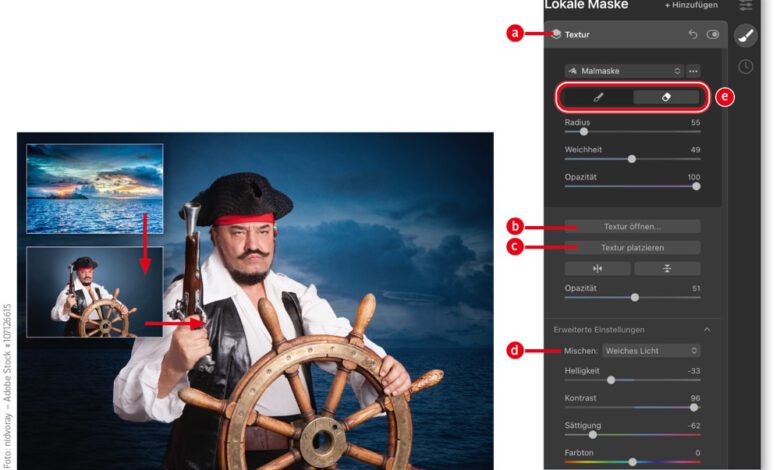Click the brush local adjustments icon in sidebar
780x470 pixels.
click(x=745, y=36)
